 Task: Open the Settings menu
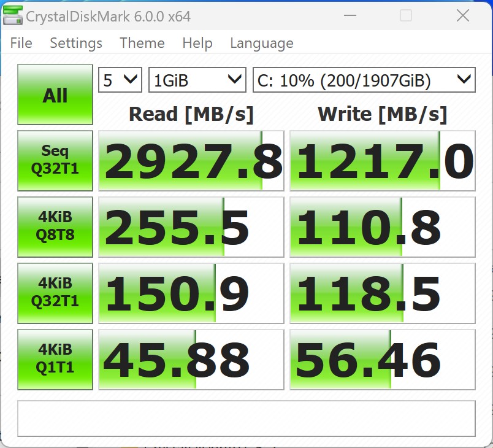(76, 43)
